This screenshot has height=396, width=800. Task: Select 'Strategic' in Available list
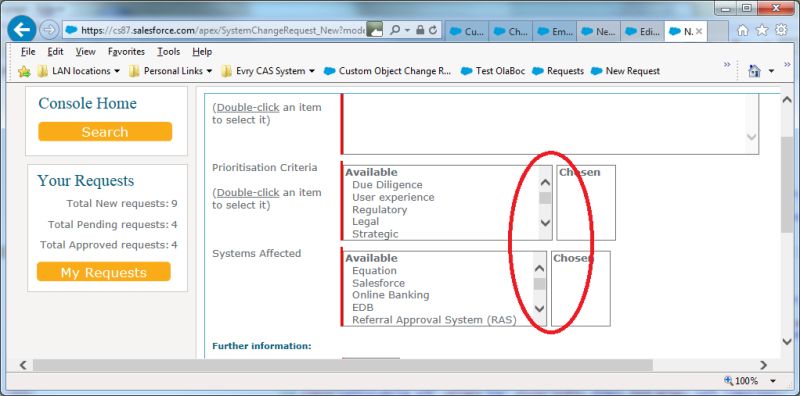tap(375, 234)
